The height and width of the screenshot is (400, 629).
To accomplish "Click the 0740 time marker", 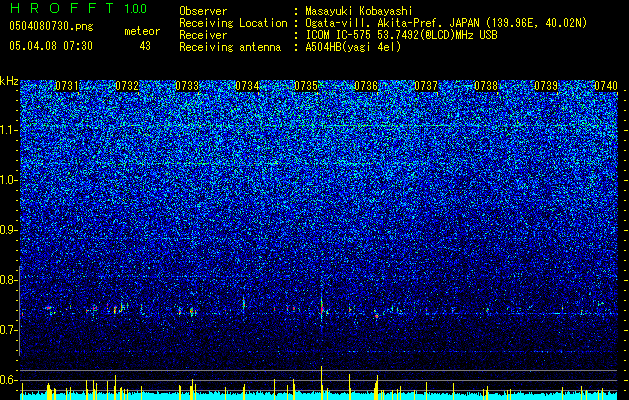I will click(606, 86).
